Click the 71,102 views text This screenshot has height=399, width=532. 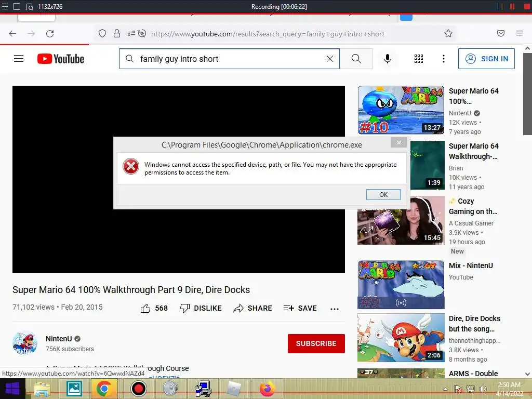[33, 307]
